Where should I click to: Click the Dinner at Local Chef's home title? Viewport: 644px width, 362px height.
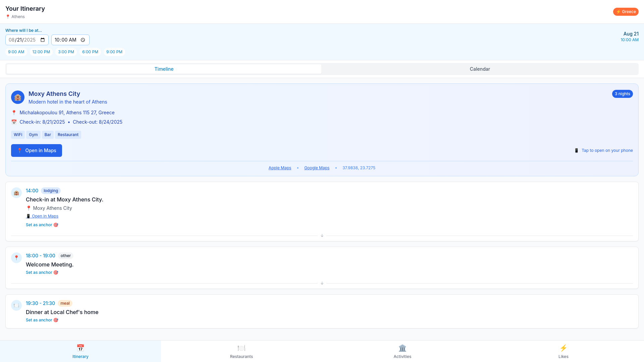point(62,312)
